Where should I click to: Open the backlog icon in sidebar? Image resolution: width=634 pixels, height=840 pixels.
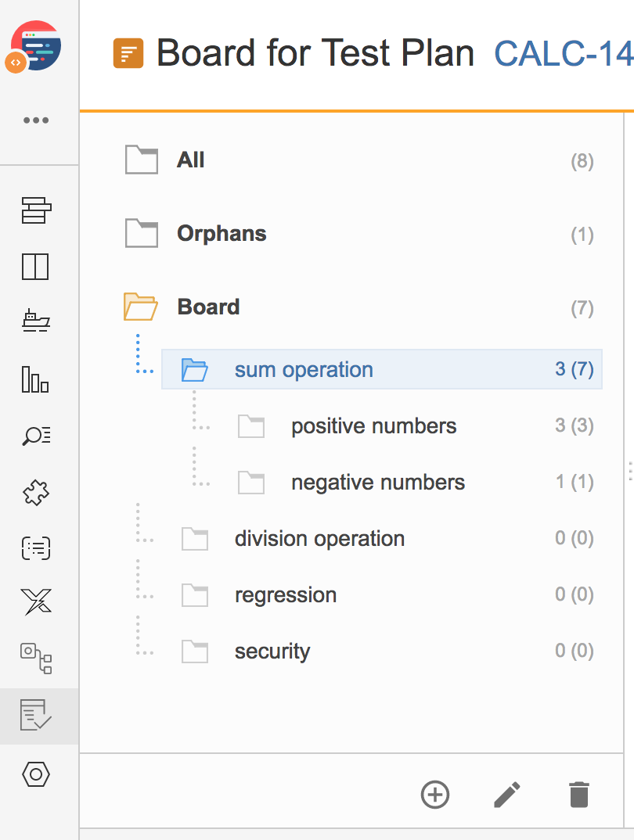pyautogui.click(x=37, y=210)
